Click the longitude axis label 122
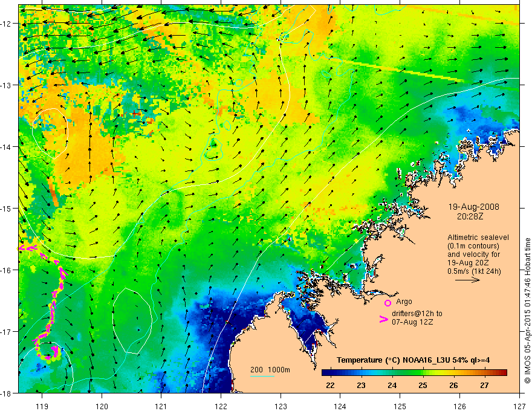The width and height of the screenshot is (532, 411). (x=221, y=406)
